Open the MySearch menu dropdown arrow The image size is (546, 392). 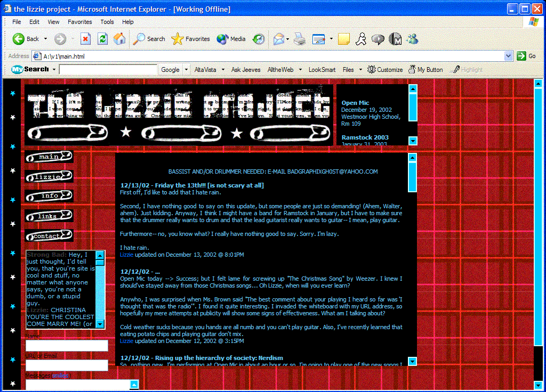coord(54,70)
